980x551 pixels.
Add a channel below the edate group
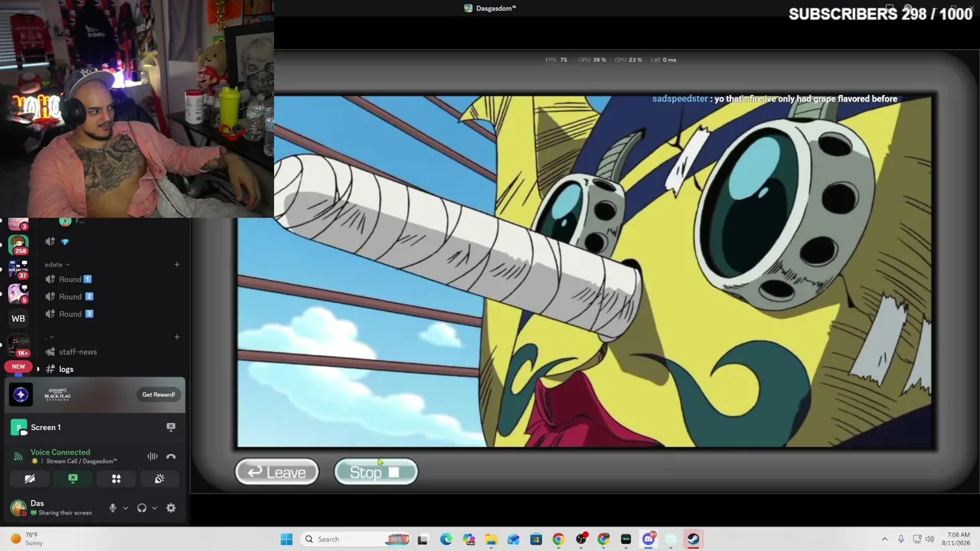click(x=177, y=337)
